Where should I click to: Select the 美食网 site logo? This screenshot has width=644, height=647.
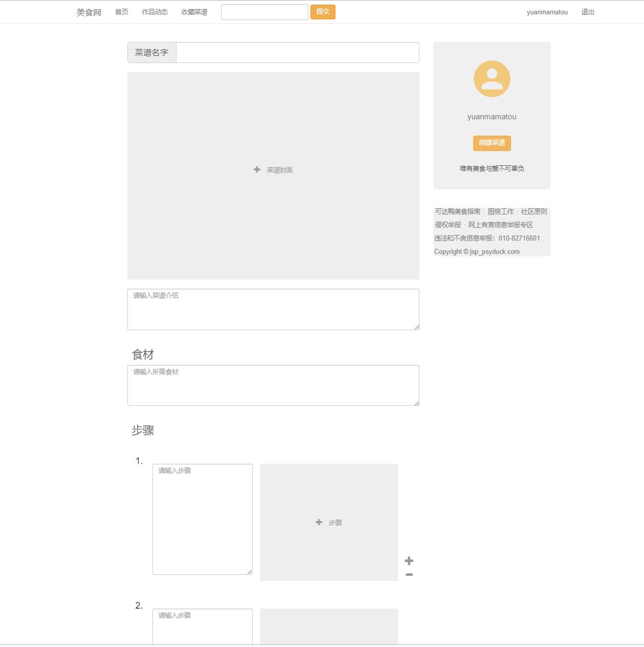[88, 11]
